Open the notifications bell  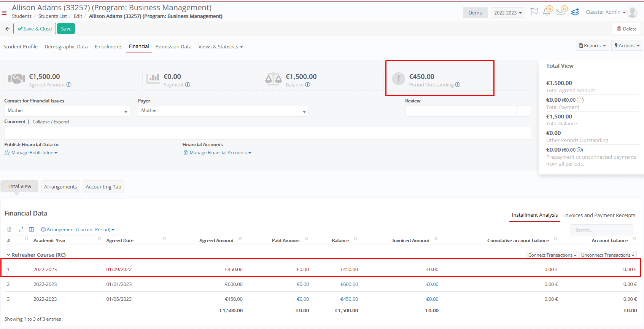(547, 11)
